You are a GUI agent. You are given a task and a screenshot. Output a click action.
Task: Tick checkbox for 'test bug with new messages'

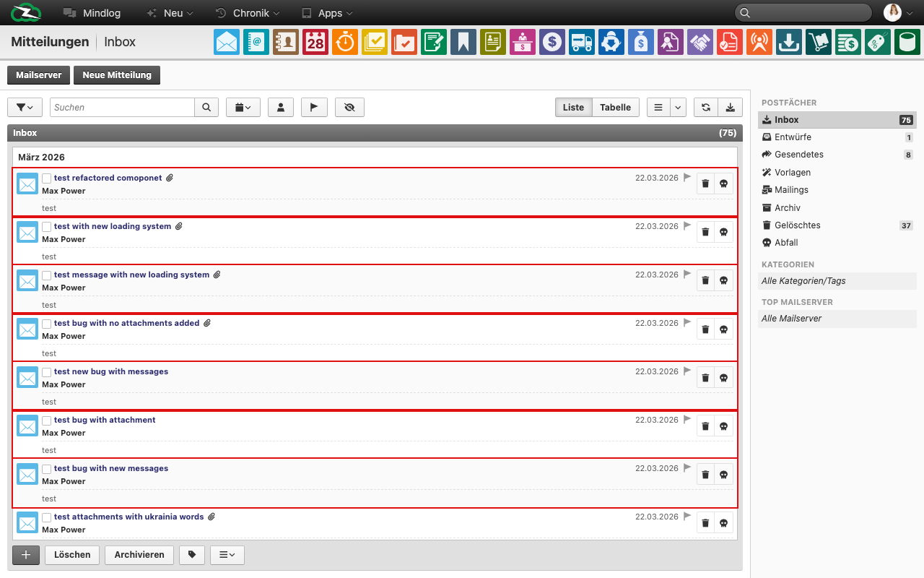click(47, 469)
